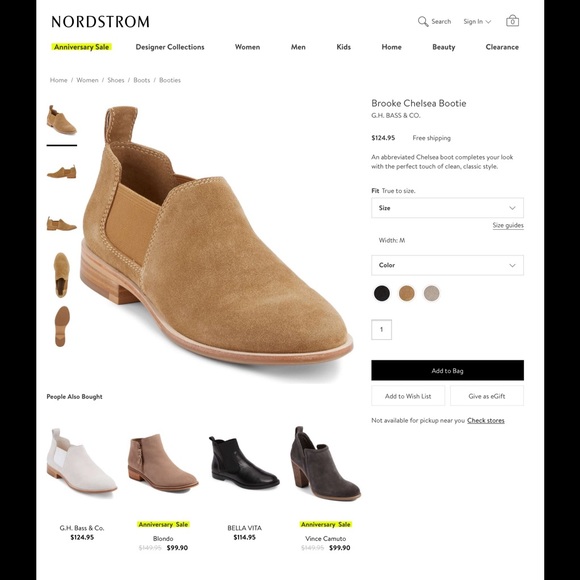Click Booties in the breadcrumb
580x580 pixels.
pyautogui.click(x=170, y=80)
